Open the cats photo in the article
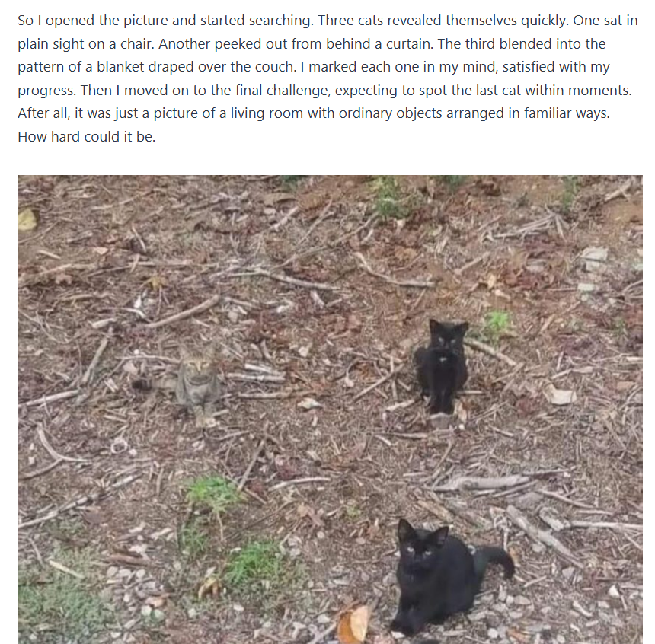The width and height of the screenshot is (655, 644). tap(330, 410)
